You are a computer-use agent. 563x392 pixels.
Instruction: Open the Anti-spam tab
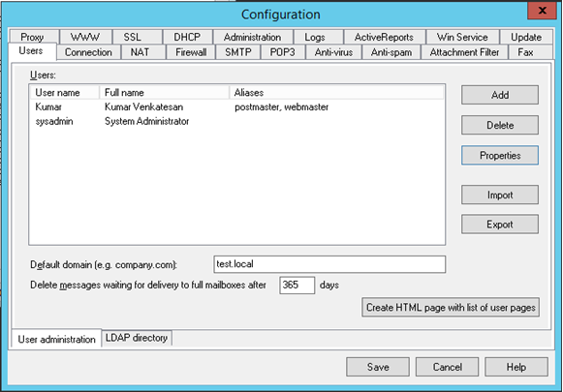click(391, 52)
